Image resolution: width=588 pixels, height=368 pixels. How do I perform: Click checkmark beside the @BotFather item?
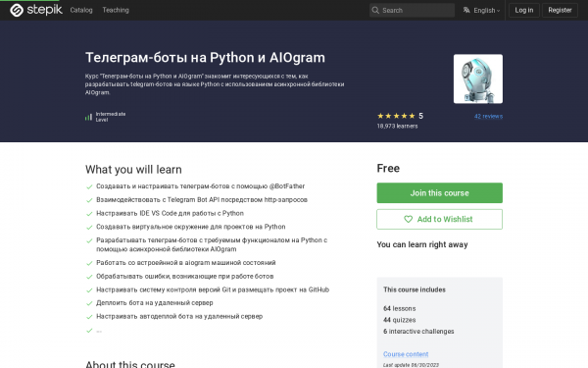click(x=89, y=186)
